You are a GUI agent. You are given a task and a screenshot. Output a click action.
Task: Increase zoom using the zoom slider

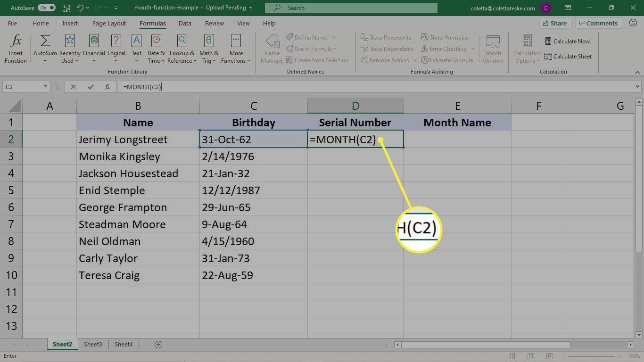[x=619, y=356]
